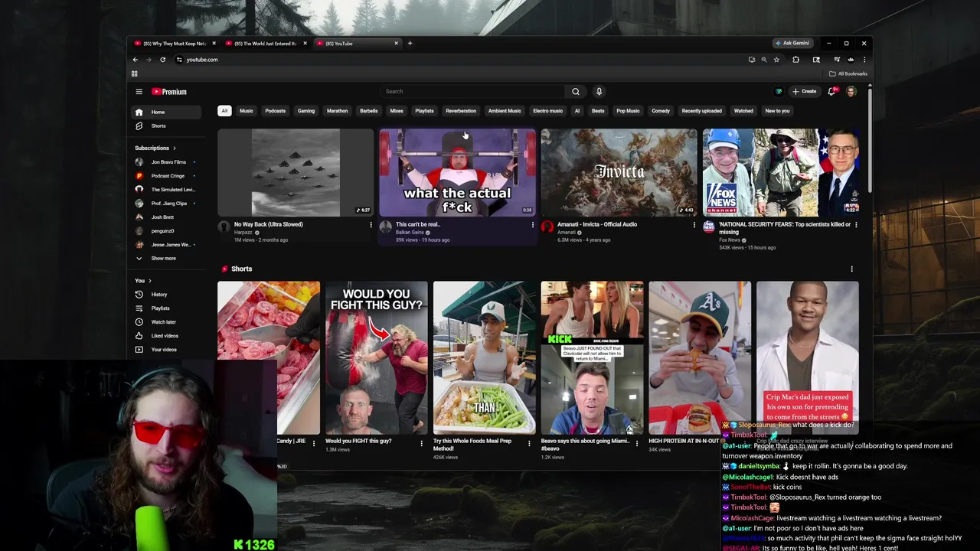
Task: Open penguinz0 subscription
Action: (x=165, y=231)
